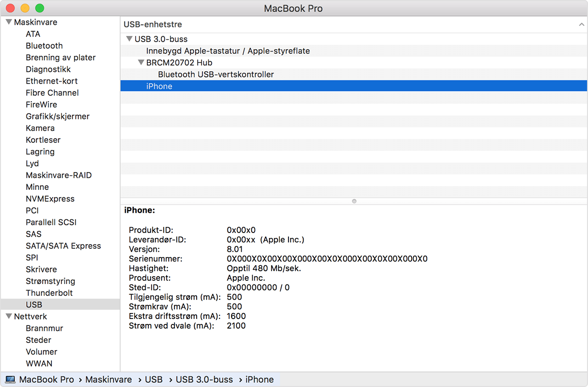
Task: Open Minne category
Action: click(37, 187)
